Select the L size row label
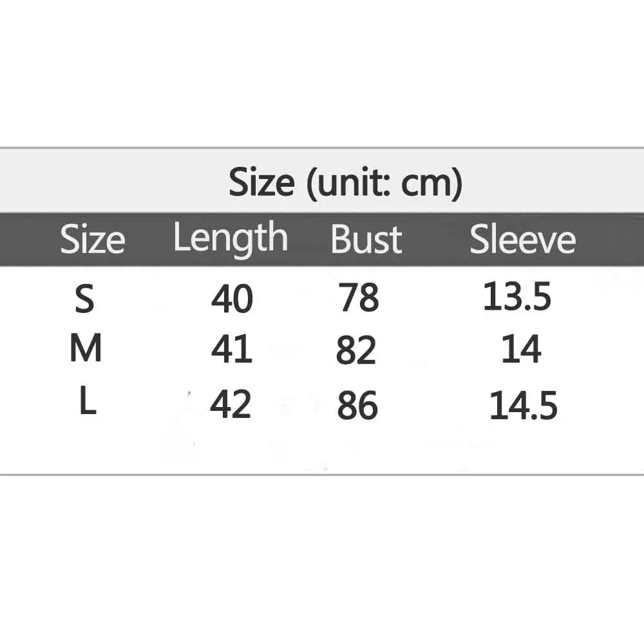This screenshot has width=644, height=644. [87, 403]
